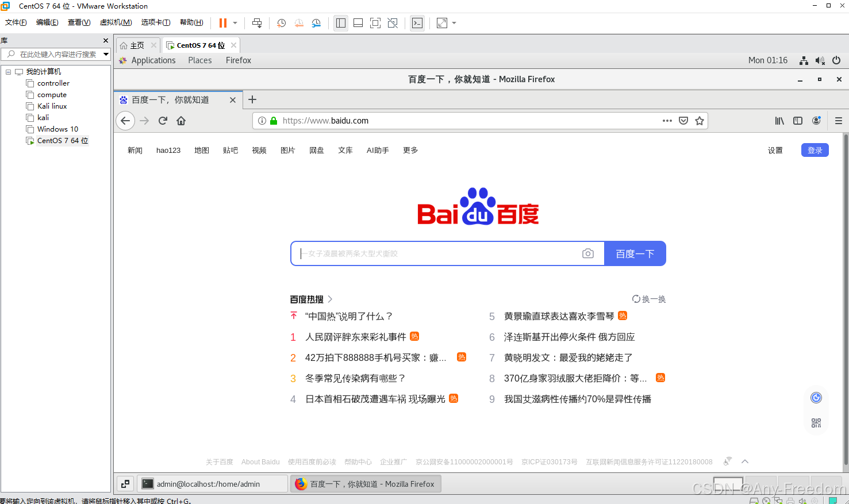Go back one page in Firefox

tap(125, 121)
